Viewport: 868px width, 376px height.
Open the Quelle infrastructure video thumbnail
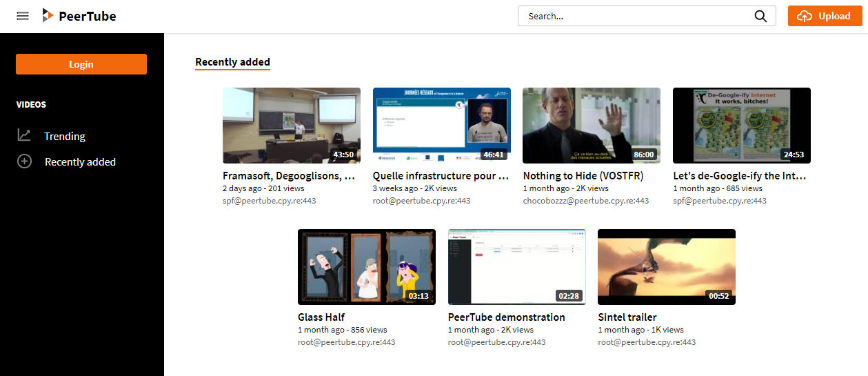click(x=442, y=126)
